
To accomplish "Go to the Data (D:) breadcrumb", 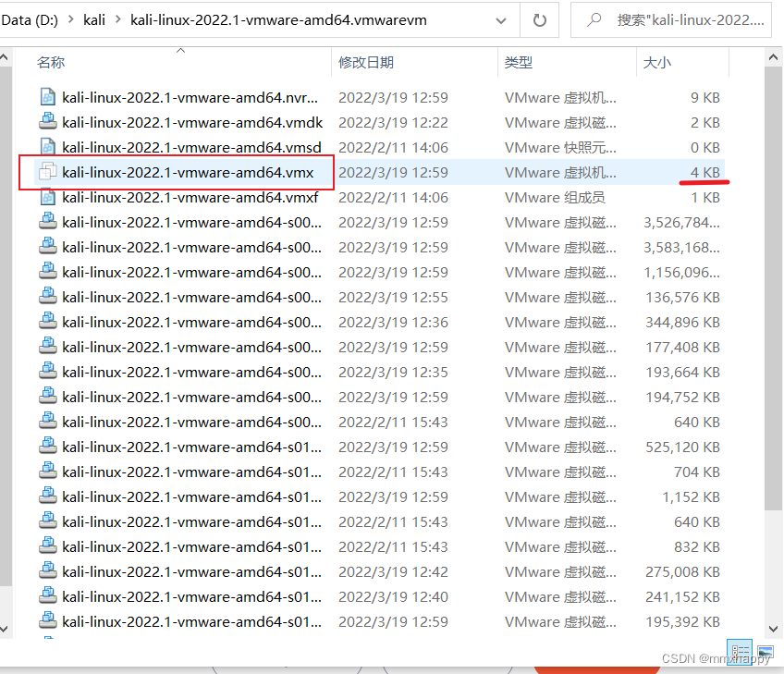I will [x=30, y=20].
